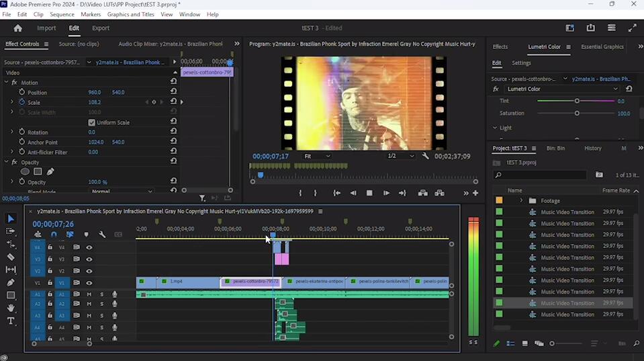The image size is (644, 361).
Task: Select the Type tool in toolbar
Action: tap(11, 321)
